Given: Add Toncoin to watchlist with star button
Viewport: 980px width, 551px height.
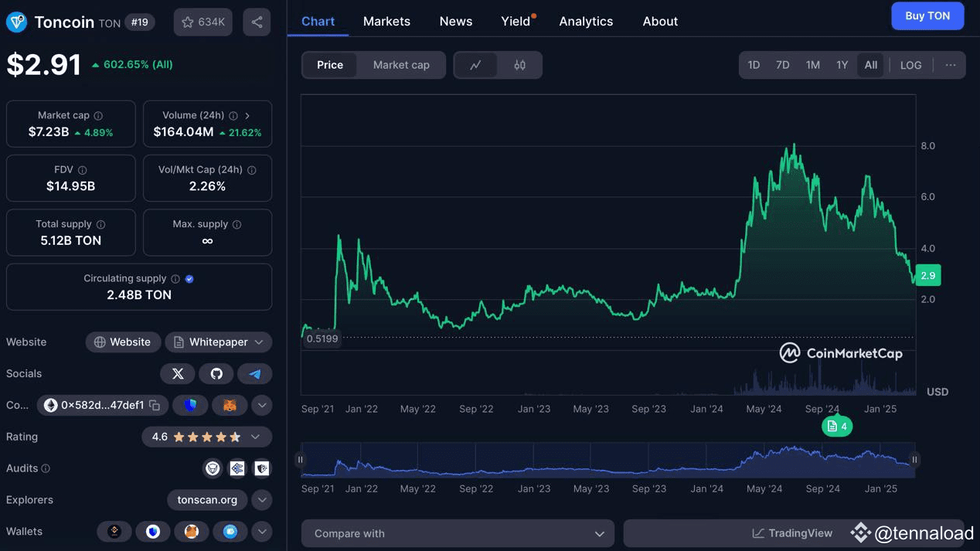Looking at the screenshot, I should point(202,22).
